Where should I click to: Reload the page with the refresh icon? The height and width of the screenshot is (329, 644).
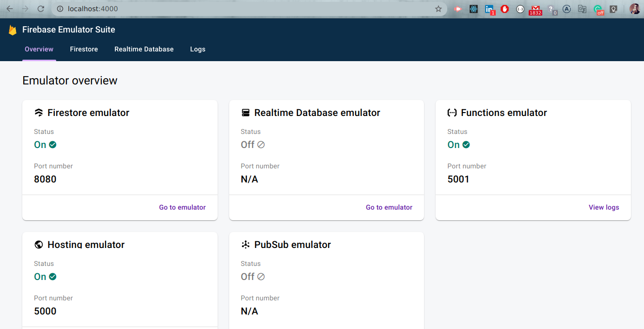(x=41, y=9)
